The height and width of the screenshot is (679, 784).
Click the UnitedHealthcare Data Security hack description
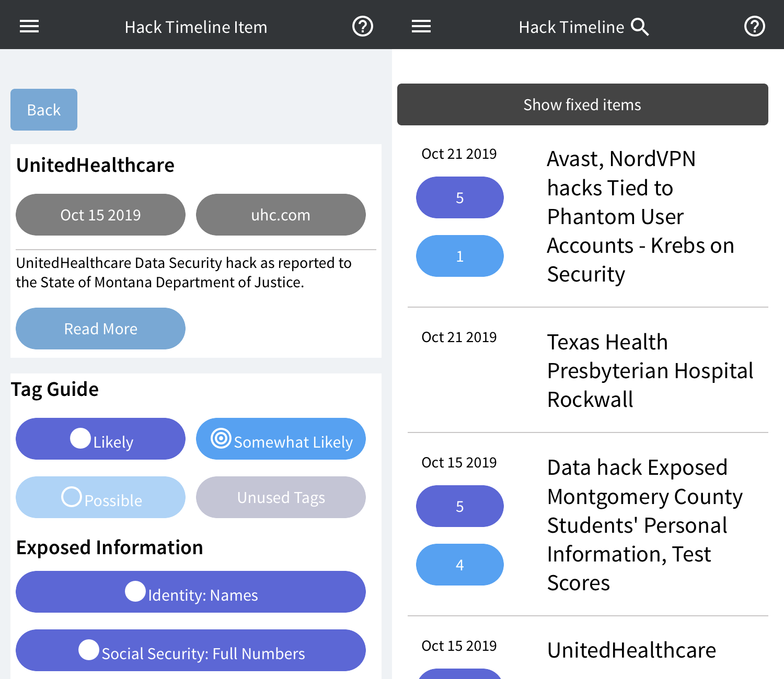coord(183,272)
